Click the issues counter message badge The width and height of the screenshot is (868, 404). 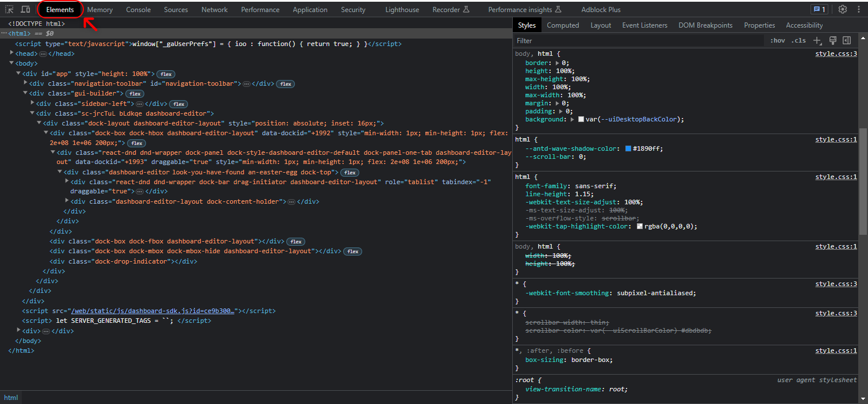(x=819, y=10)
